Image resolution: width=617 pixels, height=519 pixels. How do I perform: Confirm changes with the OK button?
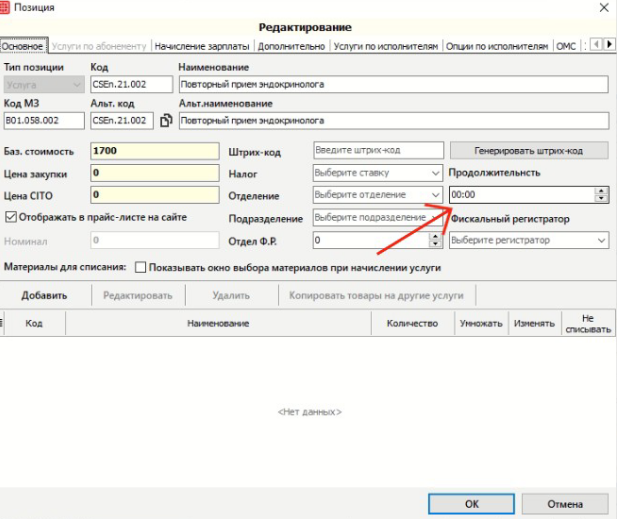click(471, 504)
